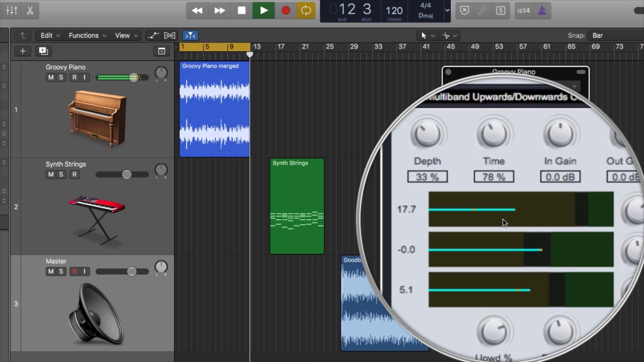644x362 pixels.
Task: Open the LCD display mode dropdown arrow
Action: pos(447,10)
